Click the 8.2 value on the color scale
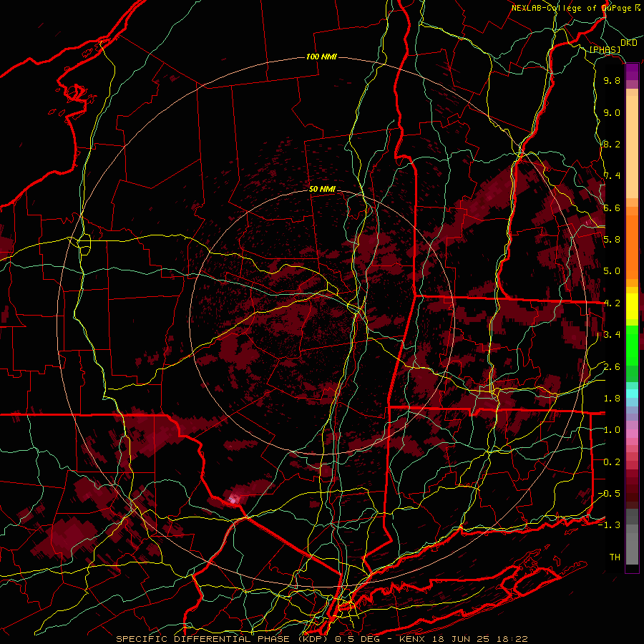The height and width of the screenshot is (644, 644). tap(612, 145)
